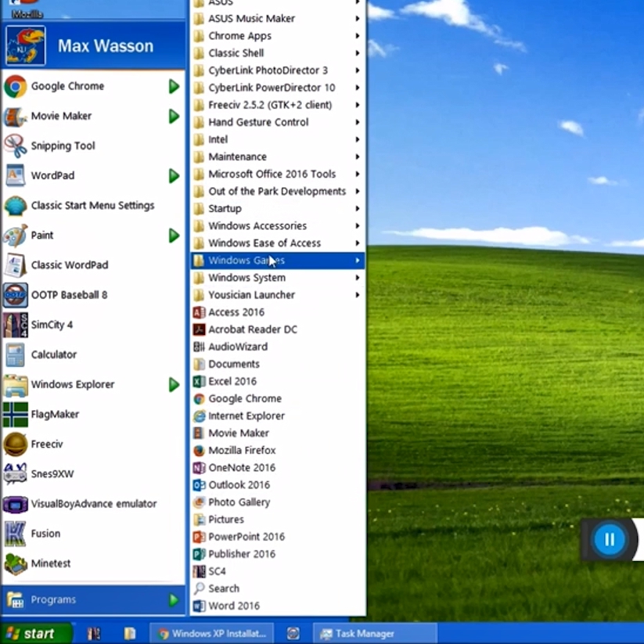Open the Windows Ease of Access folder
The image size is (644, 644).
[x=278, y=243]
